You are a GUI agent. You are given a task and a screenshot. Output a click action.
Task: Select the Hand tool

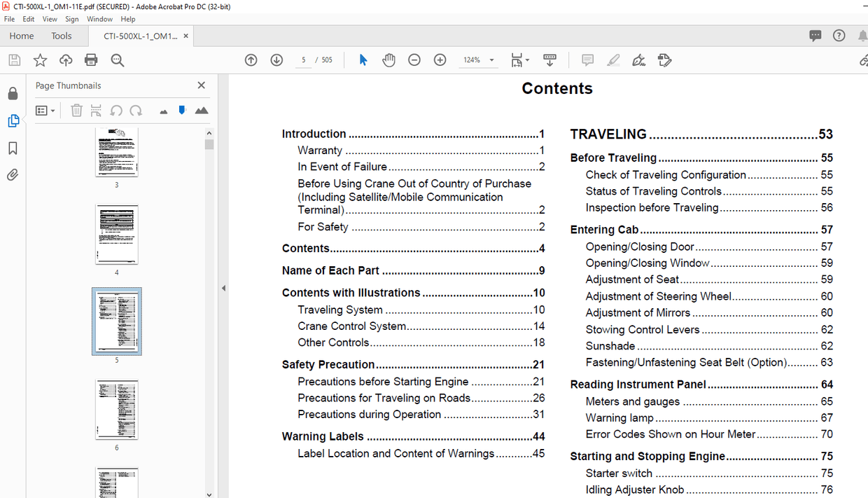(388, 60)
